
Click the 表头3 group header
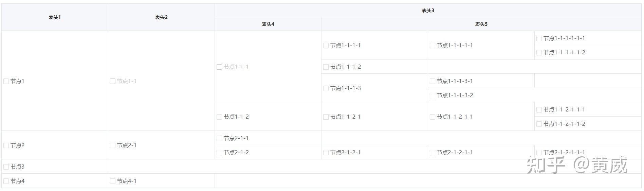click(x=428, y=11)
